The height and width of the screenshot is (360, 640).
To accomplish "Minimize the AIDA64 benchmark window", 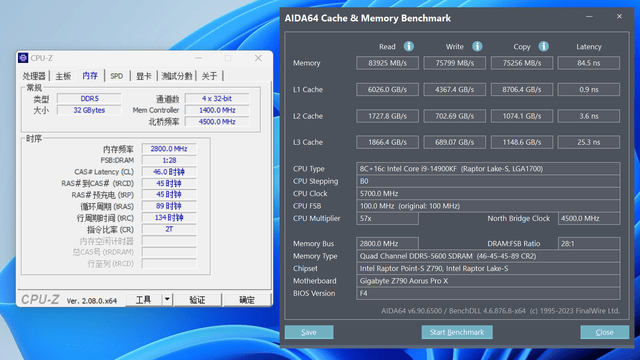I will (x=589, y=17).
